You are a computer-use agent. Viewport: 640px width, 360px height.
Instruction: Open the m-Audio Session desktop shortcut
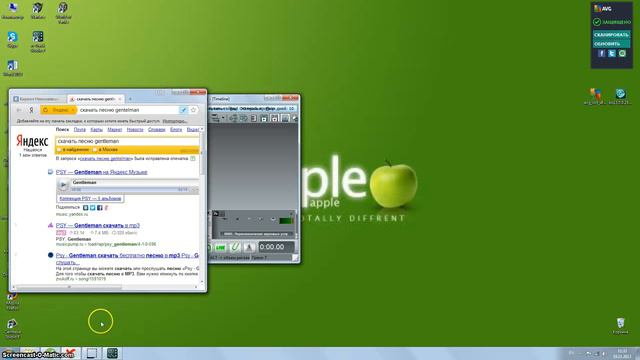38,41
